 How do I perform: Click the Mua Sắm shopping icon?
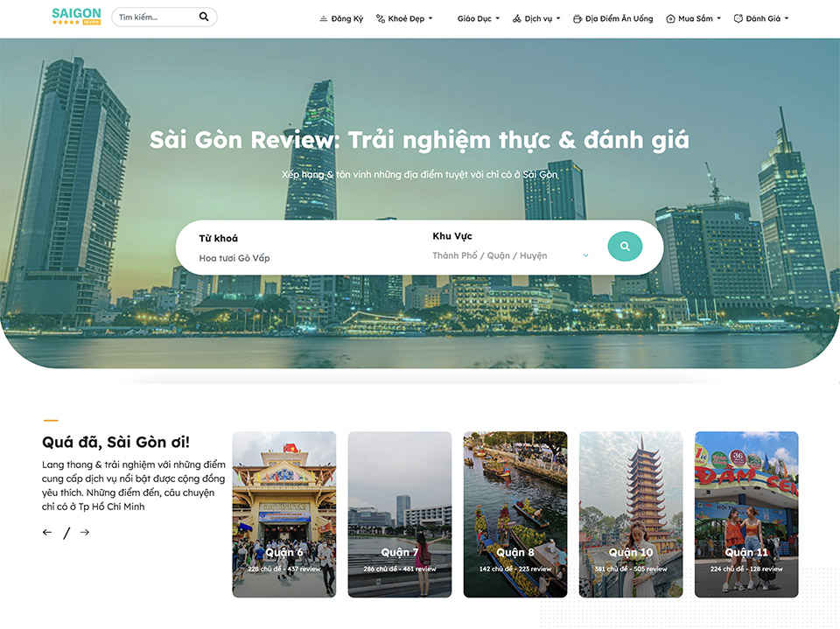pos(669,17)
